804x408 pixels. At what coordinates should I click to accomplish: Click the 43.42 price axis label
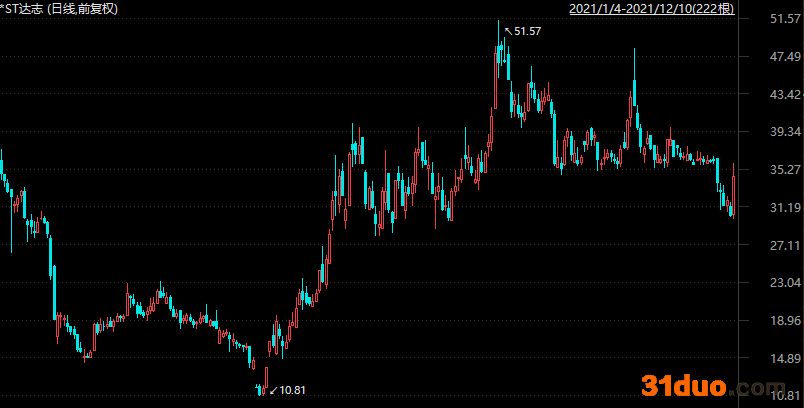[773, 95]
